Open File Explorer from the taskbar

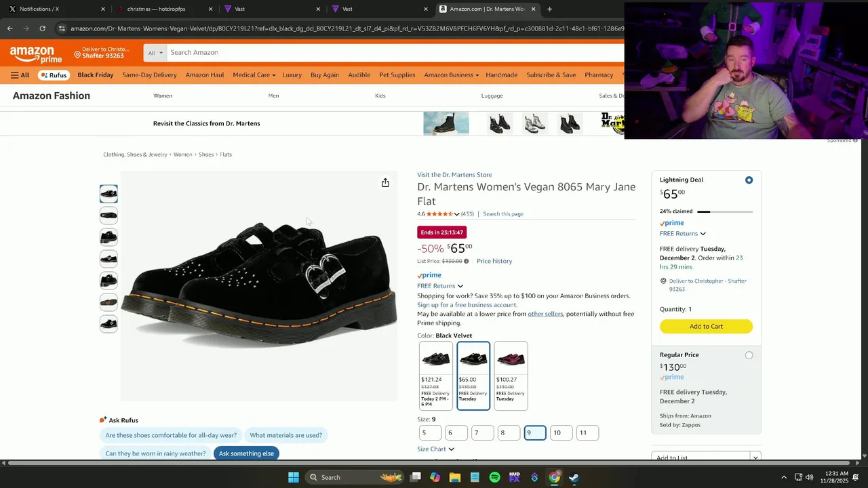[x=455, y=477]
